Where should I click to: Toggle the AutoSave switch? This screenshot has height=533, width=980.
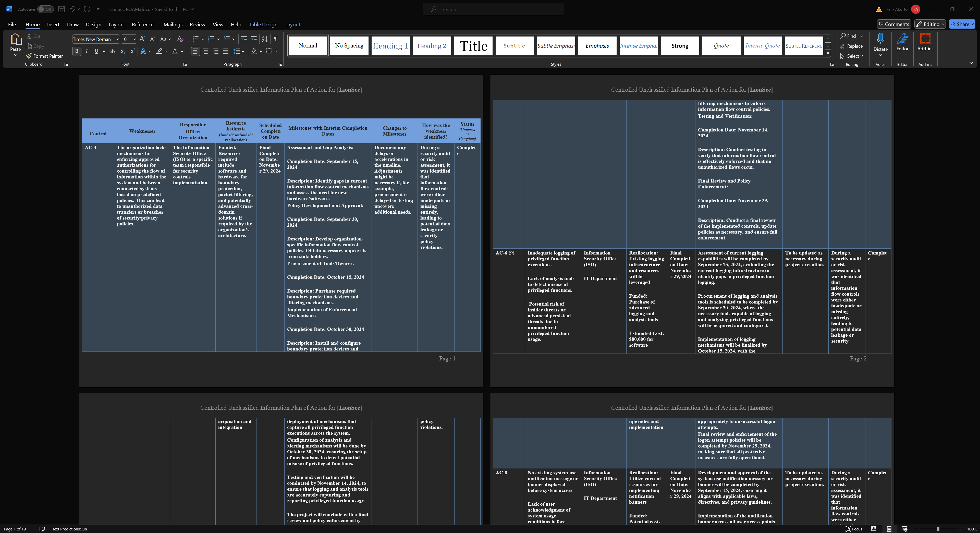point(45,9)
